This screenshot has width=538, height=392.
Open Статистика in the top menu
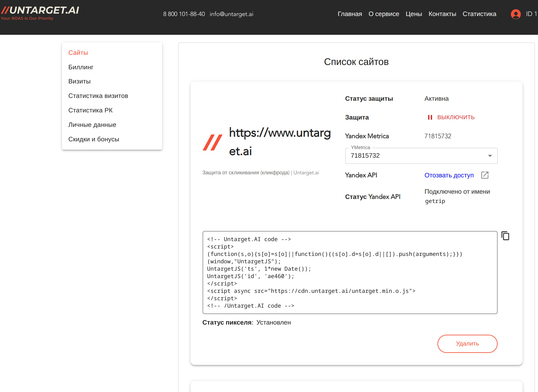[x=479, y=14]
